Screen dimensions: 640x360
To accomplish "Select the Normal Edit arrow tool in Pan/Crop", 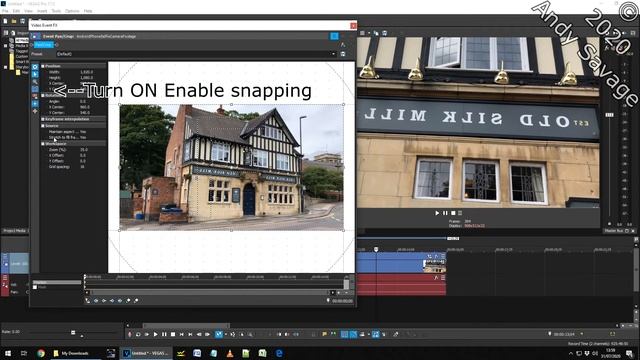I will [35, 74].
